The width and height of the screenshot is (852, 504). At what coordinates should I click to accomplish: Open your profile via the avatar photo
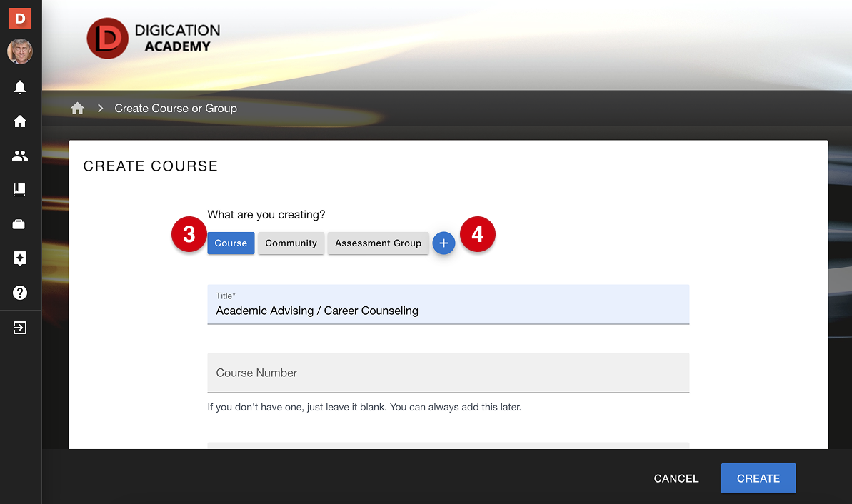19,51
